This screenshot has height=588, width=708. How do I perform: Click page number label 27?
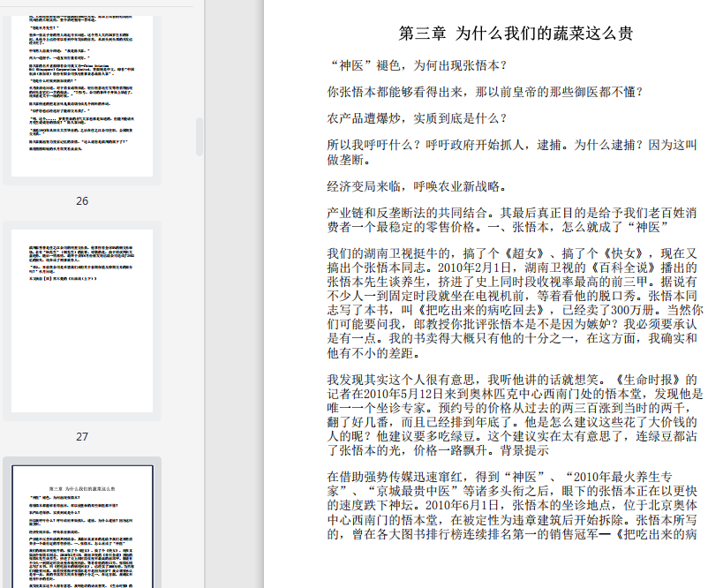click(82, 437)
